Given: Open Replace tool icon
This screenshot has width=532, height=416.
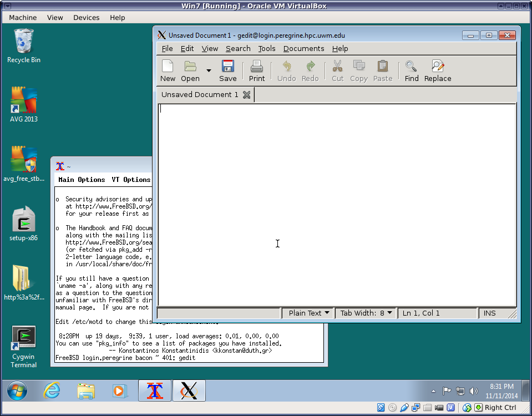Looking at the screenshot, I should pos(438,71).
